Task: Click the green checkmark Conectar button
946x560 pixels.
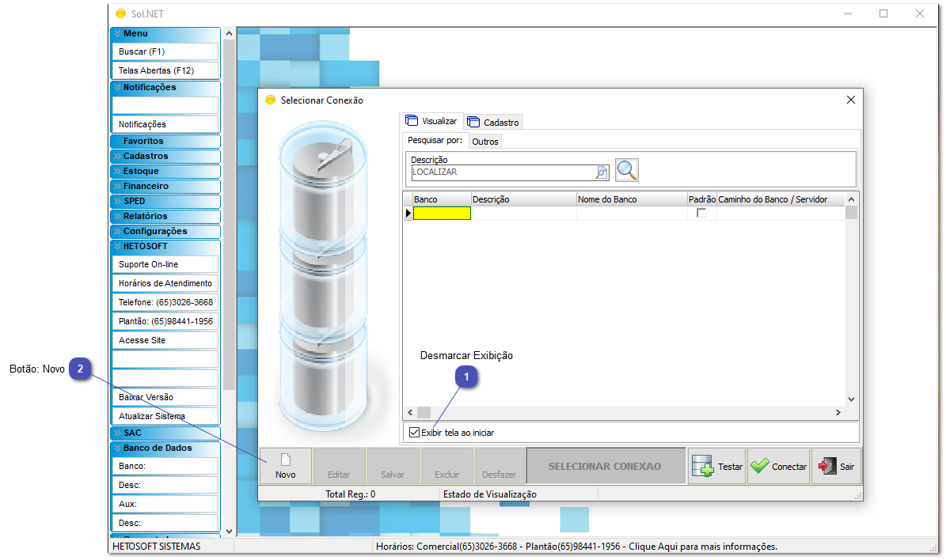Action: click(x=778, y=466)
